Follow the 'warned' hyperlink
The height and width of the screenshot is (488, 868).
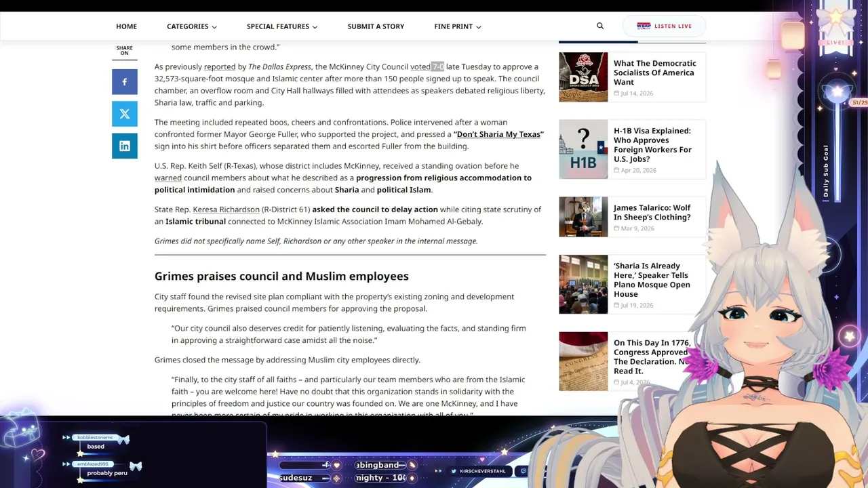tap(168, 178)
